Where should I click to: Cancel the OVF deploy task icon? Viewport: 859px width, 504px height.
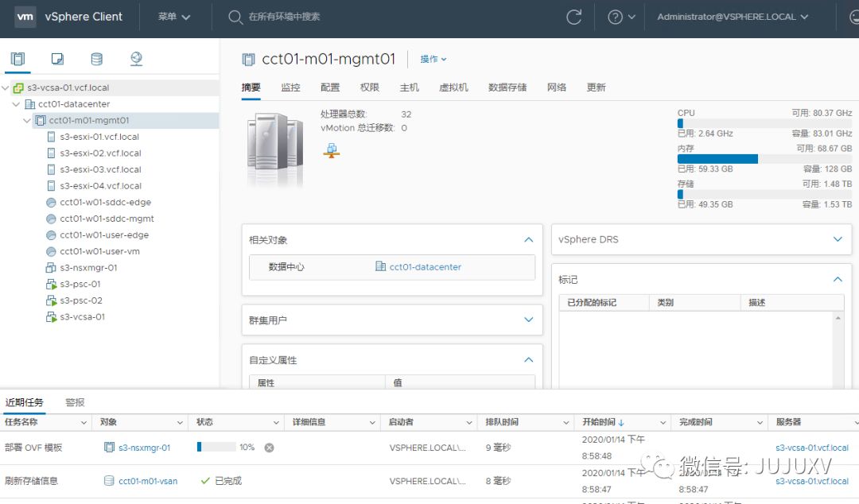[269, 448]
